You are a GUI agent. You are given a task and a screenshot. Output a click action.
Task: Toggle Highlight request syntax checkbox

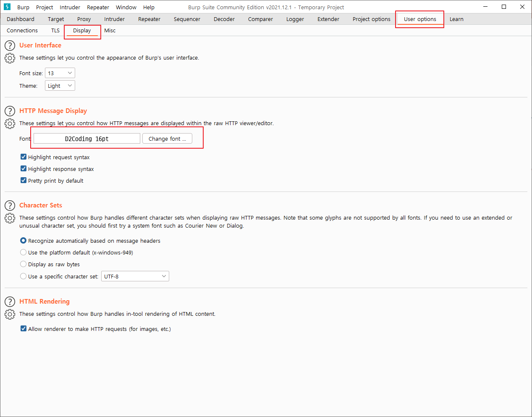24,157
